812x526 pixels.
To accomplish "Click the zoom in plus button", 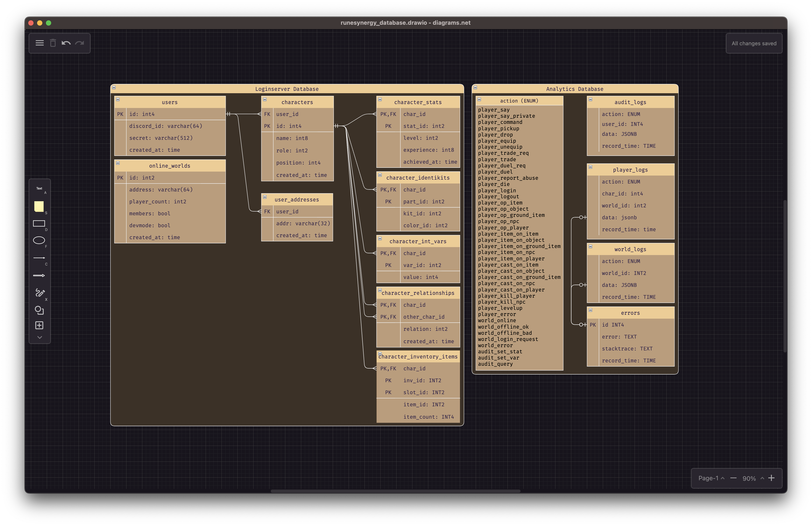I will tap(771, 478).
